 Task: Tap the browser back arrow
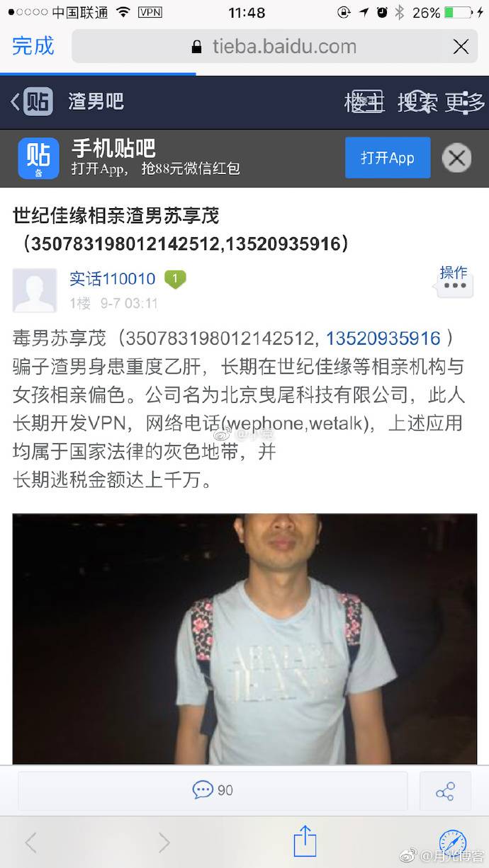[30, 842]
